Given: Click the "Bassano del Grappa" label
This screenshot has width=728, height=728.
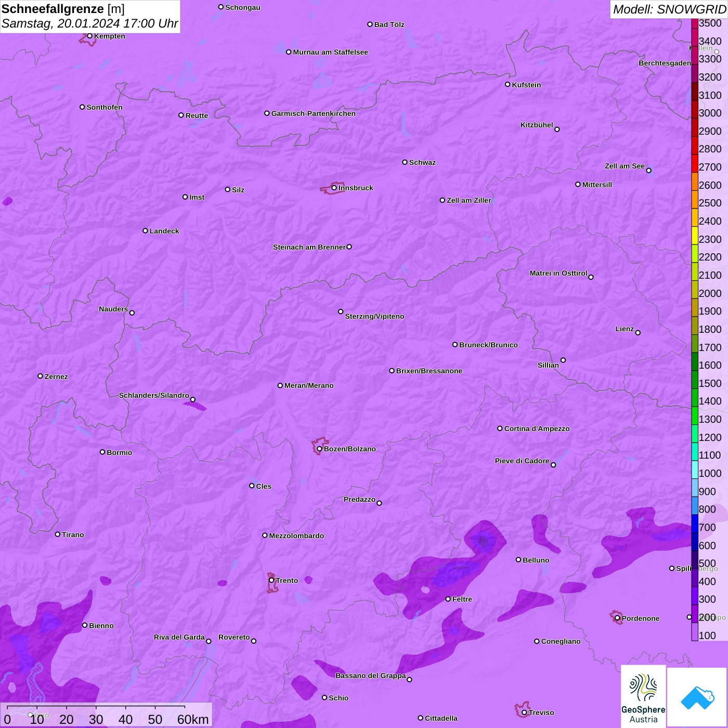Looking at the screenshot, I should coord(371,675).
